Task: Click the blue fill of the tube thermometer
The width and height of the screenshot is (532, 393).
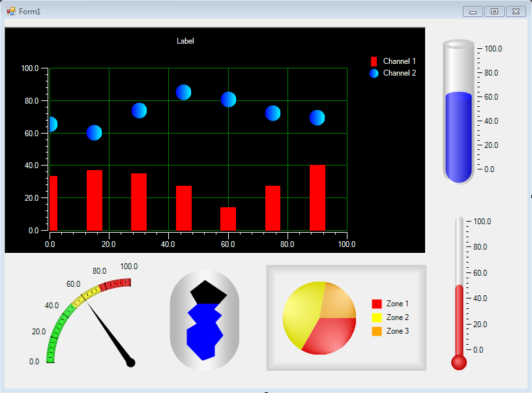Action: [x=458, y=137]
